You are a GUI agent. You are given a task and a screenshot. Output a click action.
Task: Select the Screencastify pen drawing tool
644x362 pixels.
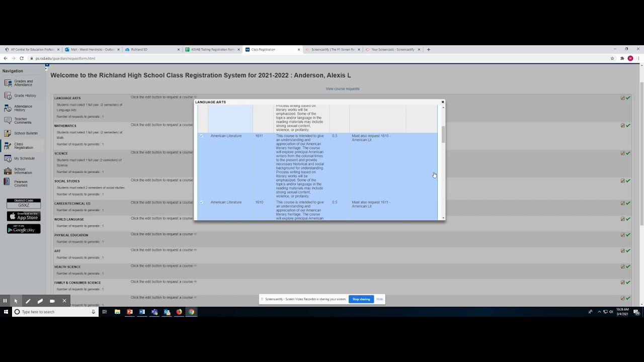click(28, 301)
